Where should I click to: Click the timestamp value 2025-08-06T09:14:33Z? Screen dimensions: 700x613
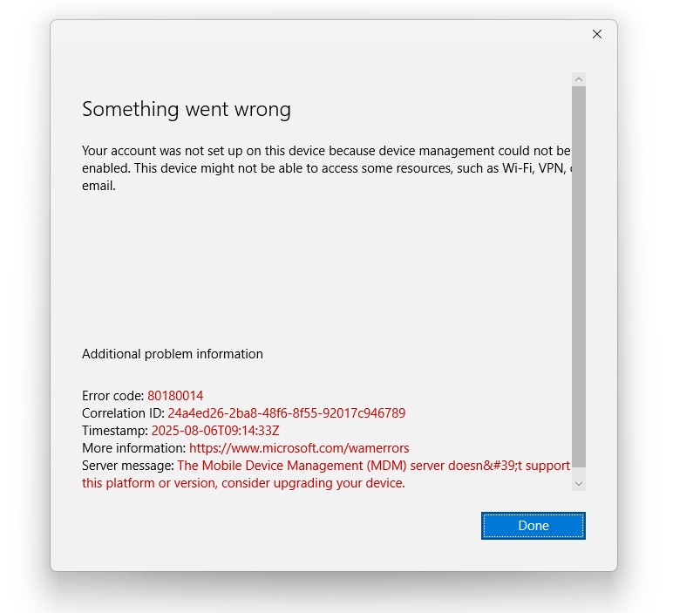pyautogui.click(x=214, y=431)
